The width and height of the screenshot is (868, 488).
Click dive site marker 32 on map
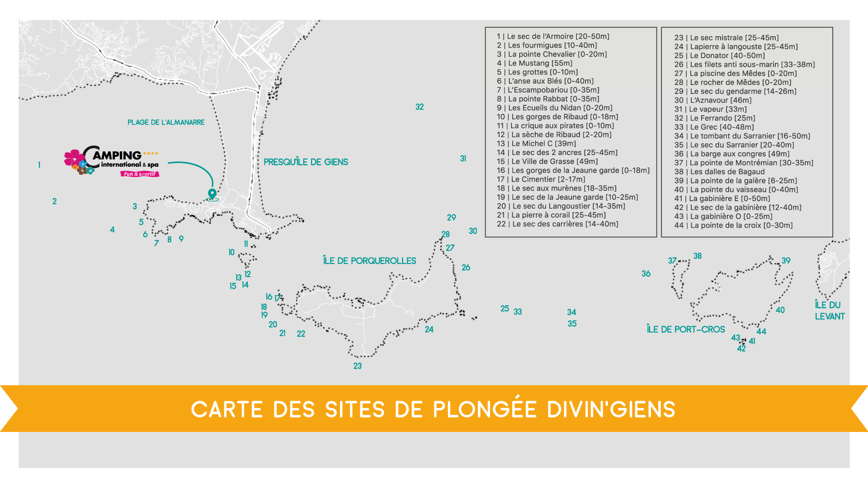[420, 107]
